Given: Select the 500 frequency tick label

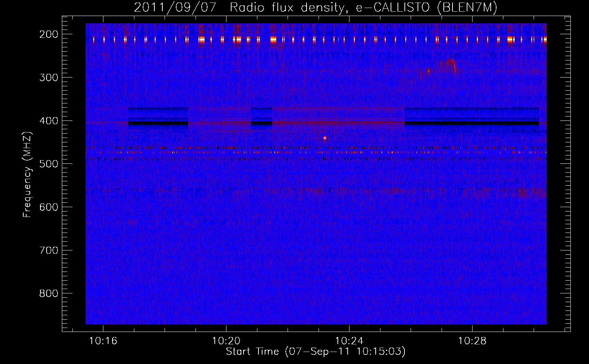Looking at the screenshot, I should [49, 164].
